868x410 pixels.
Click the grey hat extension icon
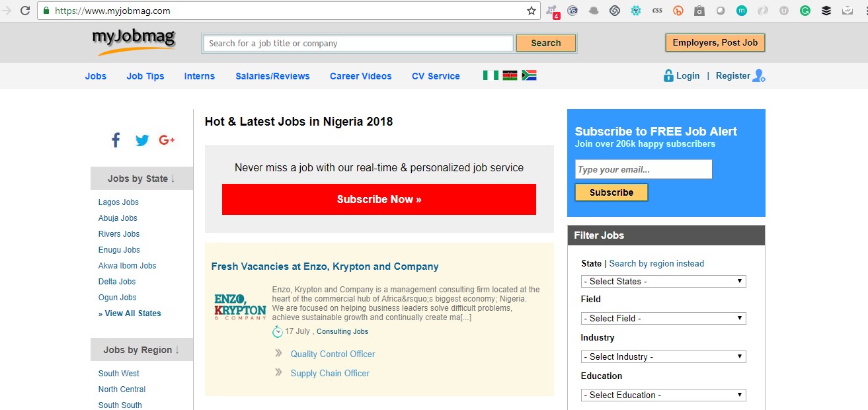coord(594,11)
